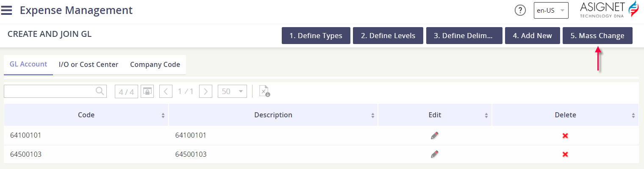The height and width of the screenshot is (169, 644).
Task: Select code cell 64500103
Action: tap(86, 154)
